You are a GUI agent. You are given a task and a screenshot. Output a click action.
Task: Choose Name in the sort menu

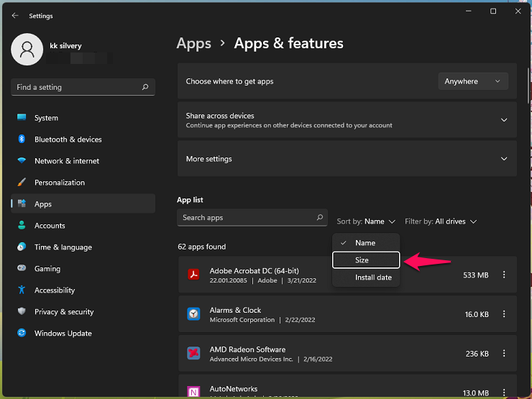(366, 243)
